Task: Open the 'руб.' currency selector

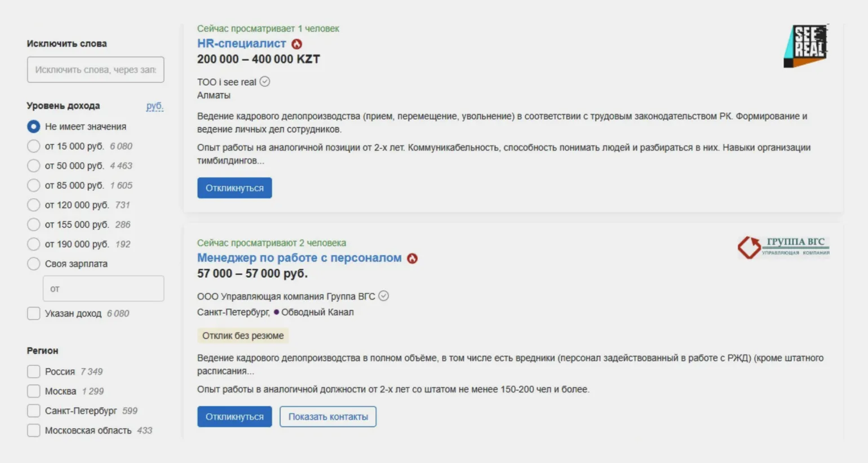Action: (x=154, y=106)
